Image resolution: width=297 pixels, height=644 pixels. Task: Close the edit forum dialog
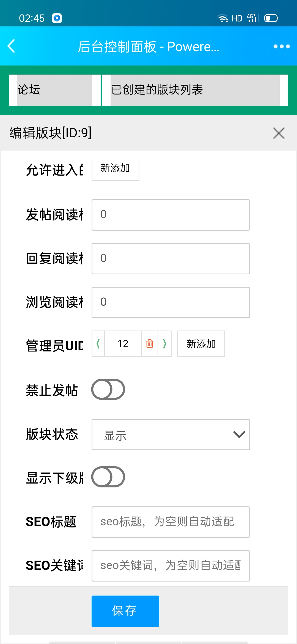click(x=279, y=133)
